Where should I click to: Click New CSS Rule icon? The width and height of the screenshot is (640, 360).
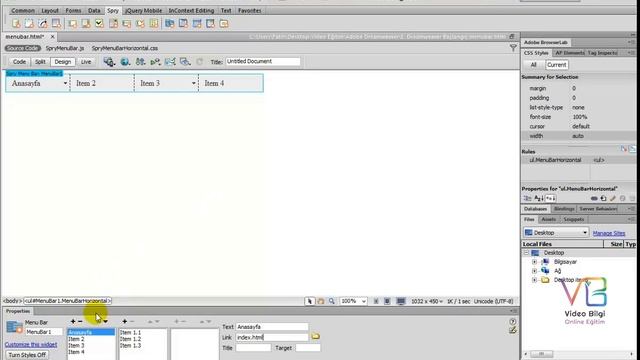tap(603, 198)
